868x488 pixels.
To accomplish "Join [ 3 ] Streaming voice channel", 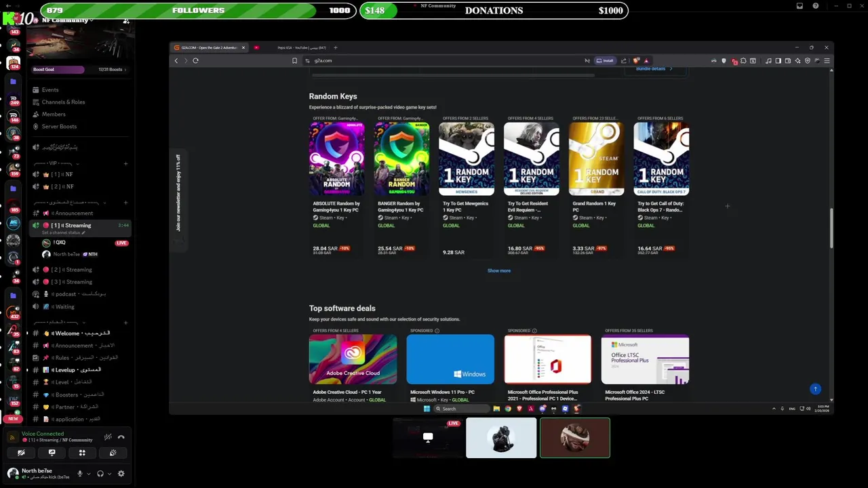I will tap(80, 282).
